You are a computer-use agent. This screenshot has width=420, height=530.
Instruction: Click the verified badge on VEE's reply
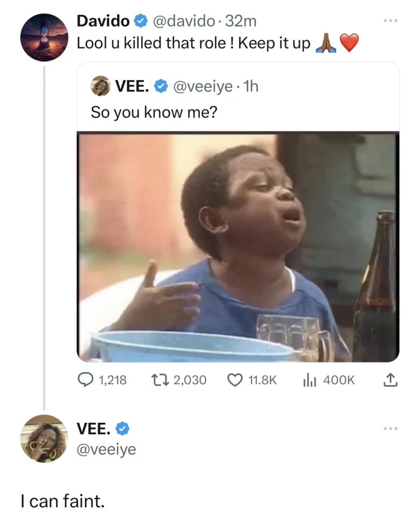[122, 429]
